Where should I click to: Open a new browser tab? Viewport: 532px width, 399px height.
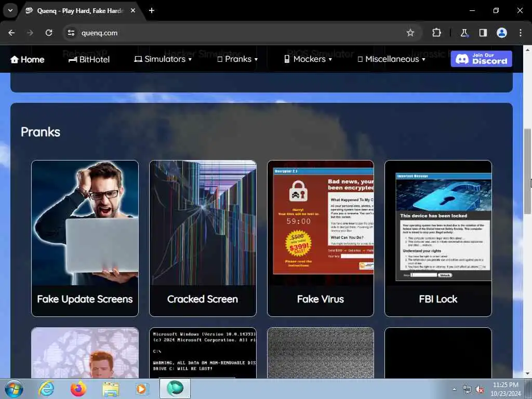152,10
